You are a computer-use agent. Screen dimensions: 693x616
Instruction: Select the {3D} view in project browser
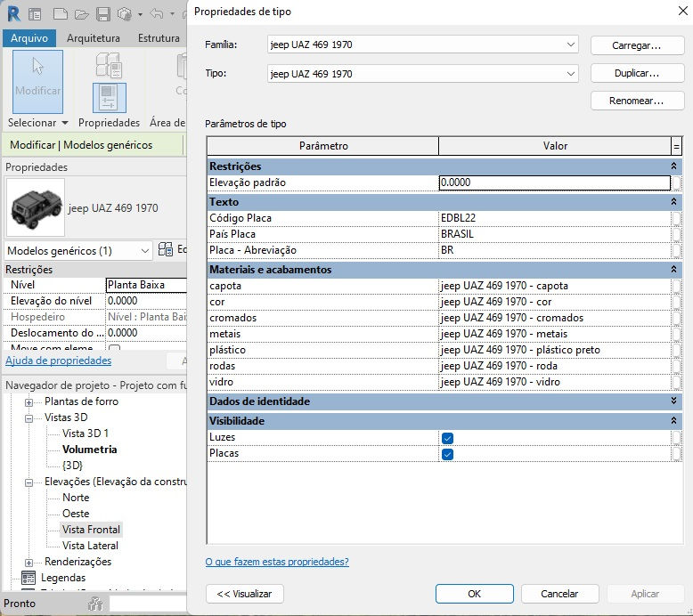[x=72, y=466]
